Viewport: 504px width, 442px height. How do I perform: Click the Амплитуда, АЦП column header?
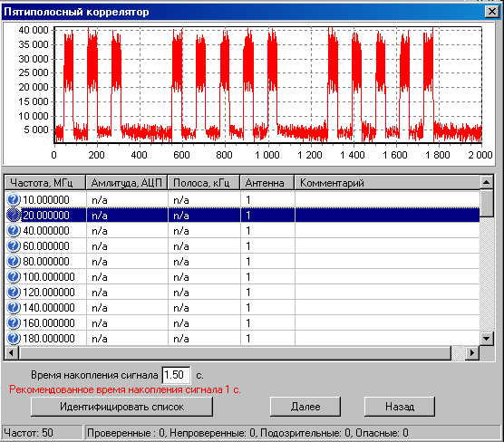[127, 183]
